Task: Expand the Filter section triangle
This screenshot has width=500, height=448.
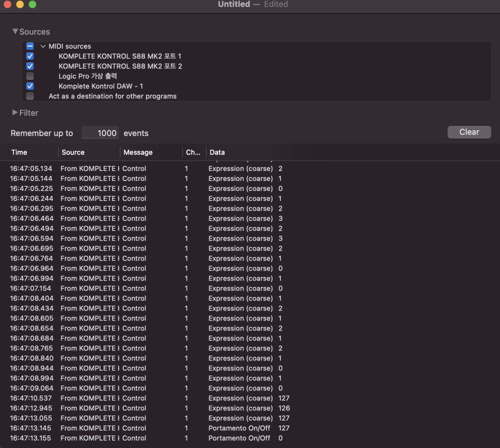Action: pyautogui.click(x=15, y=112)
